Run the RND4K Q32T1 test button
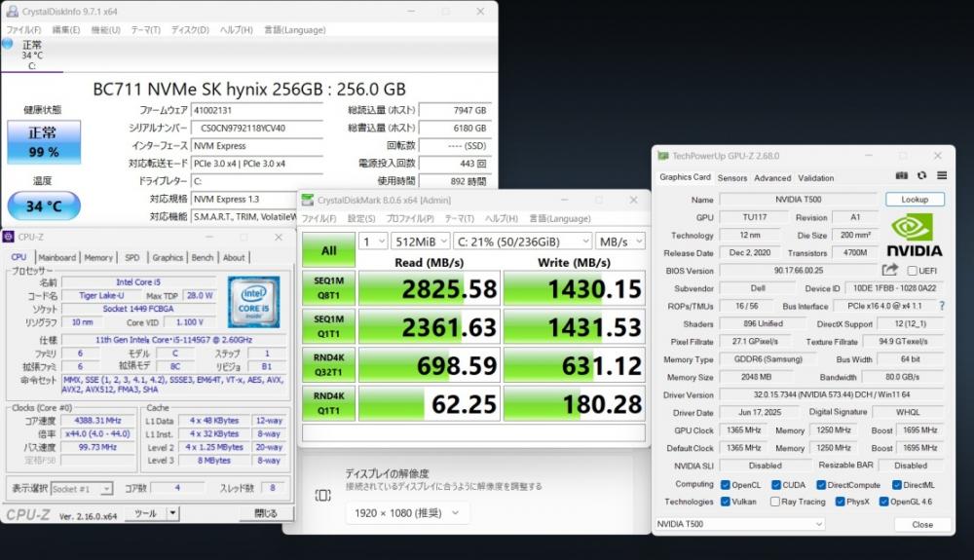The image size is (974, 560). point(328,365)
